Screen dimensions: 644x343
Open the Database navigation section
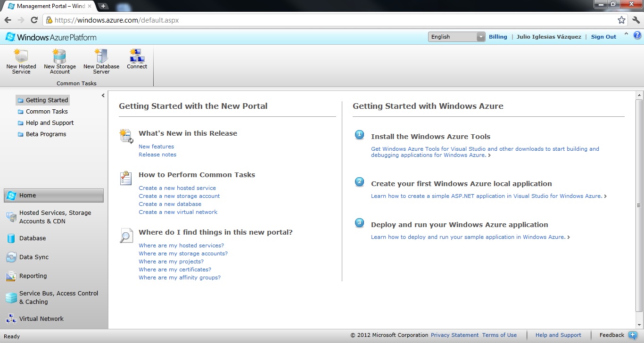[54, 238]
